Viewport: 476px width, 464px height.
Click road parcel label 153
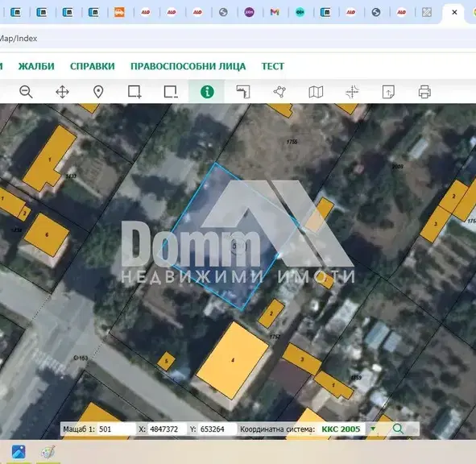pyautogui.click(x=81, y=358)
